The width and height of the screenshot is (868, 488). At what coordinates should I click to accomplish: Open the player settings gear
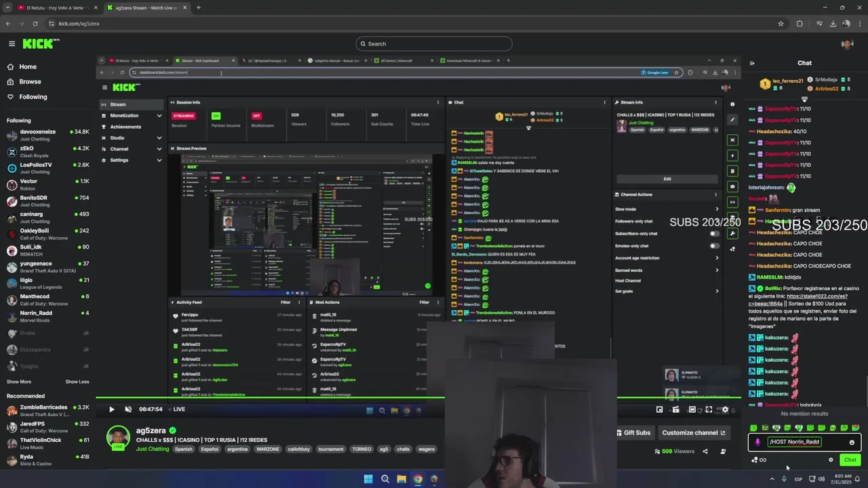click(x=725, y=409)
